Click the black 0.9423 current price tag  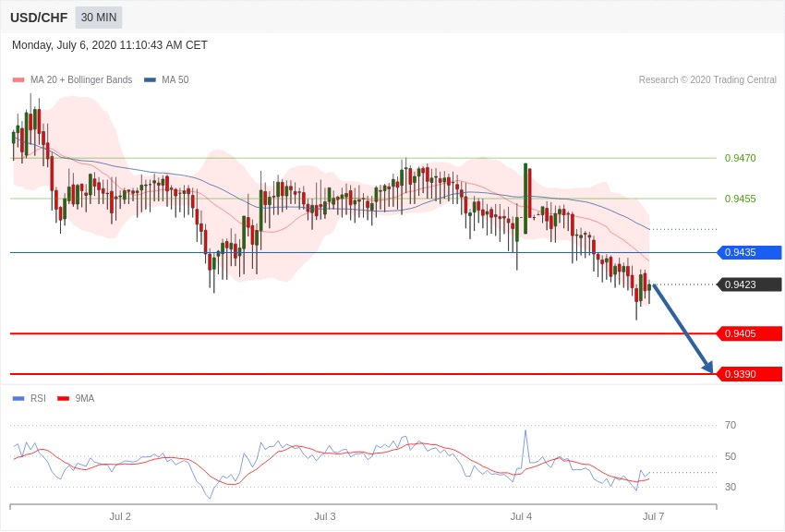pyautogui.click(x=749, y=284)
